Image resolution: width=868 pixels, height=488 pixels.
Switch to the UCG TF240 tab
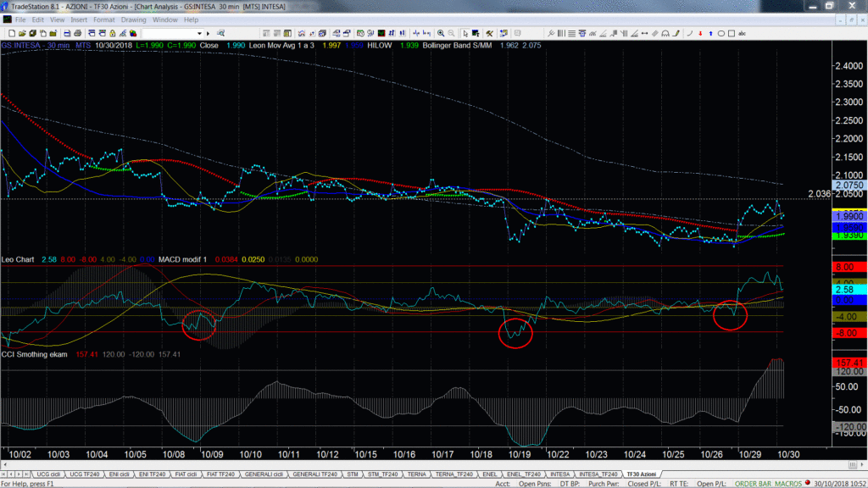pyautogui.click(x=84, y=474)
